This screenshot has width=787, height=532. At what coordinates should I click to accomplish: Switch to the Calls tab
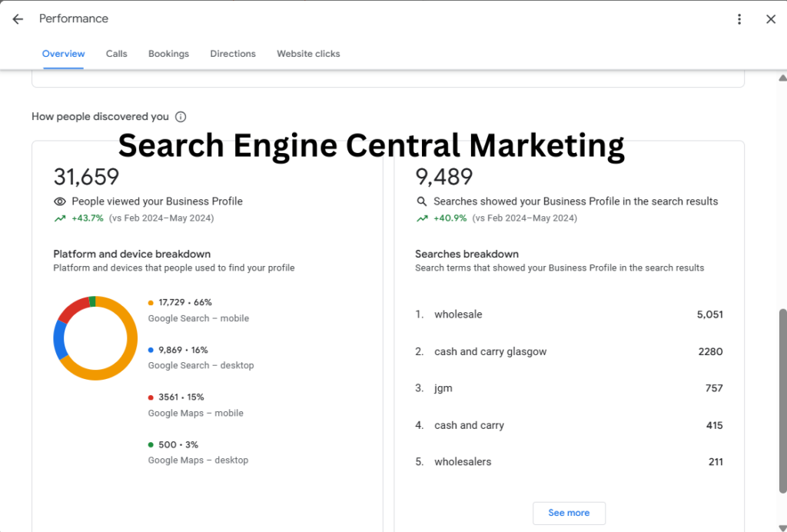coord(117,54)
